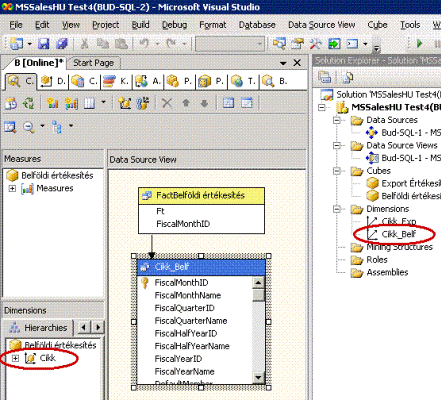Collapse the Cubes folder in Solution Explorer
The image size is (441, 400).
click(337, 171)
